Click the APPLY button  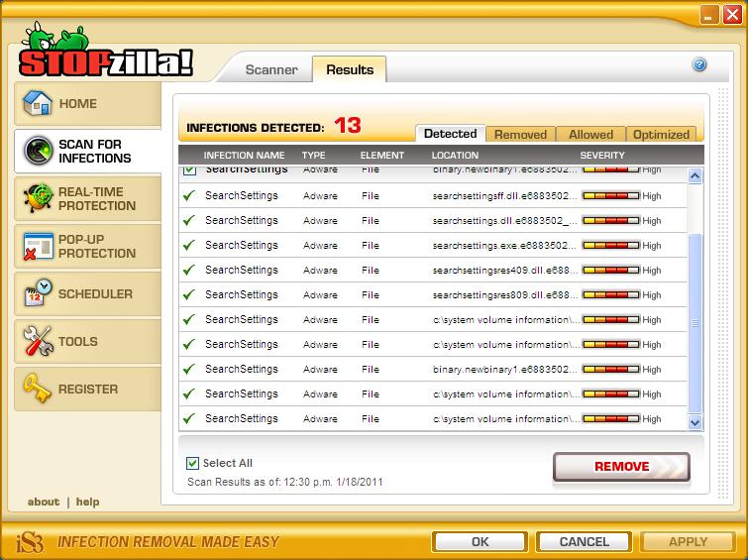[688, 542]
